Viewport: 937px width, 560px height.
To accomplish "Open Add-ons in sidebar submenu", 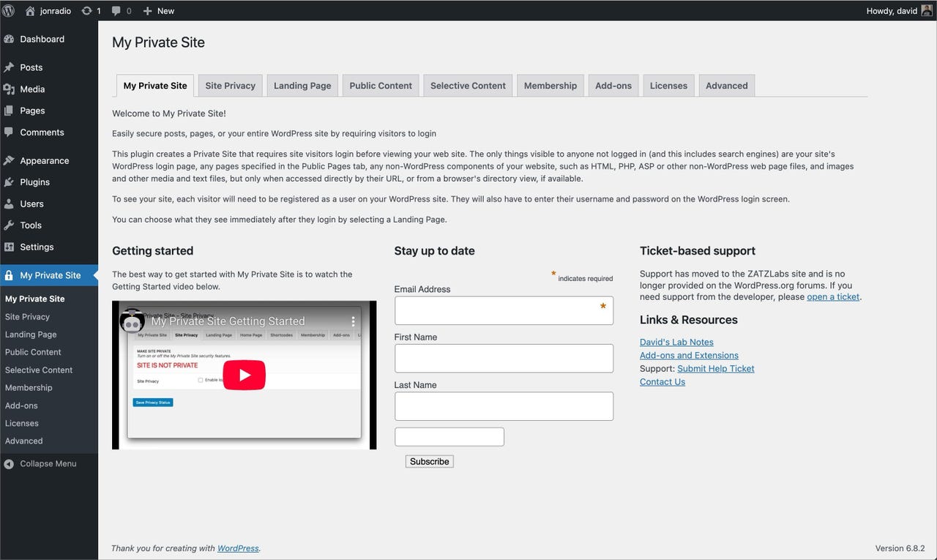I will (x=21, y=406).
